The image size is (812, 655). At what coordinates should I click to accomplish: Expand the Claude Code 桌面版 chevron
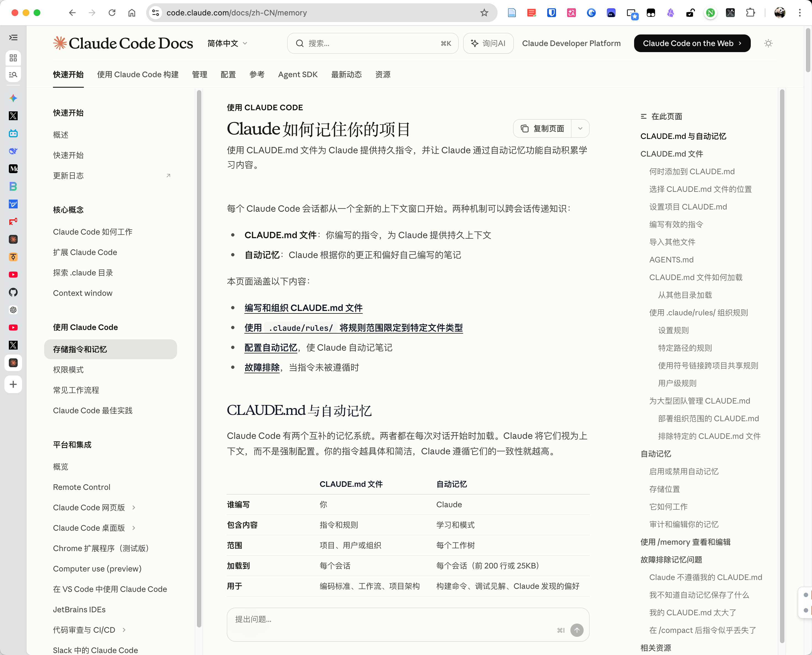click(134, 528)
